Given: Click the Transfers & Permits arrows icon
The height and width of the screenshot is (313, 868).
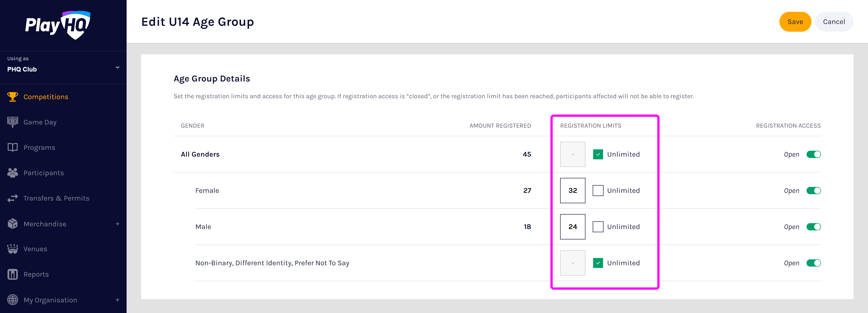Looking at the screenshot, I should [12, 198].
